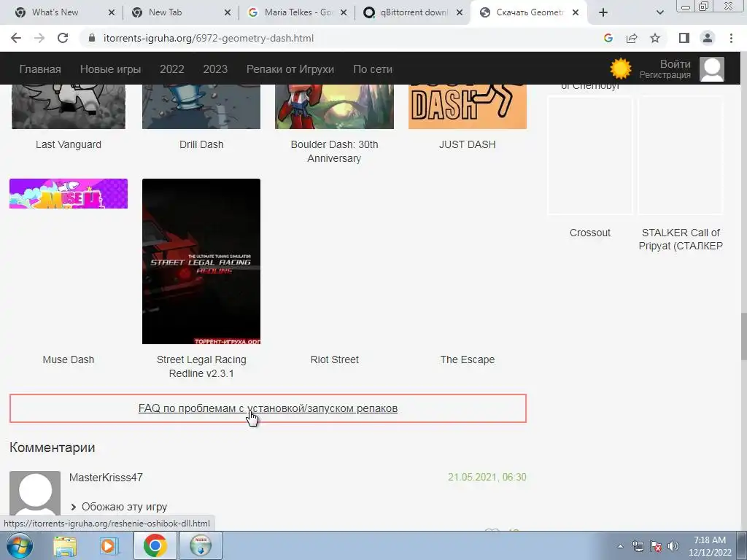Image resolution: width=747 pixels, height=560 pixels.
Task: Launch Windows Media Player from taskbar
Action: 109,545
